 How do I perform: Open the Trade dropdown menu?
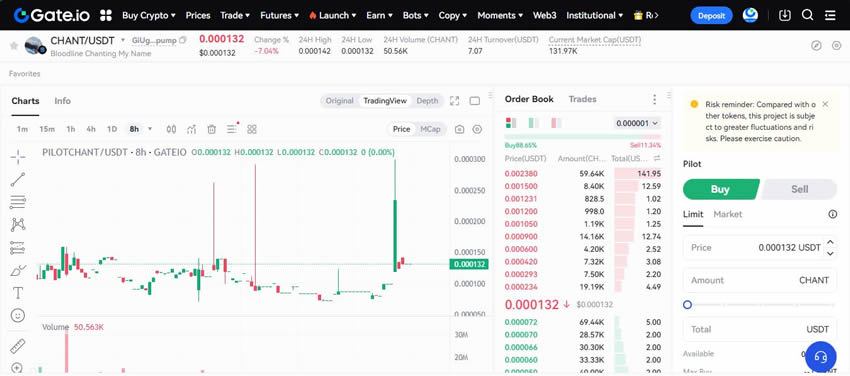pyautogui.click(x=235, y=15)
